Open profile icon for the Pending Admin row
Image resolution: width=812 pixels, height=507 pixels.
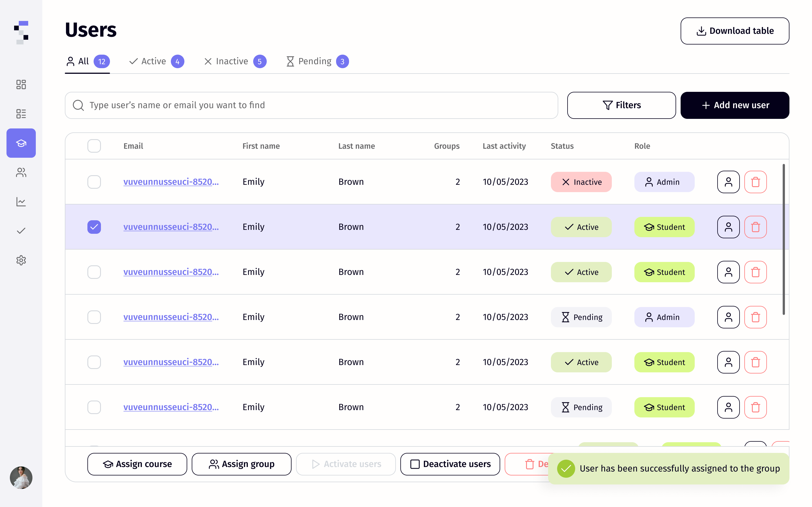click(728, 317)
